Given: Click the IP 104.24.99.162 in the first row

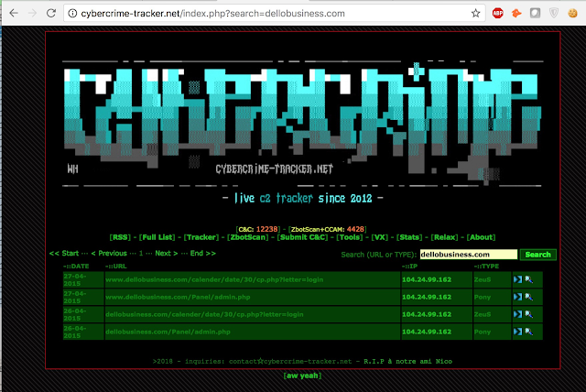Looking at the screenshot, I should [427, 279].
